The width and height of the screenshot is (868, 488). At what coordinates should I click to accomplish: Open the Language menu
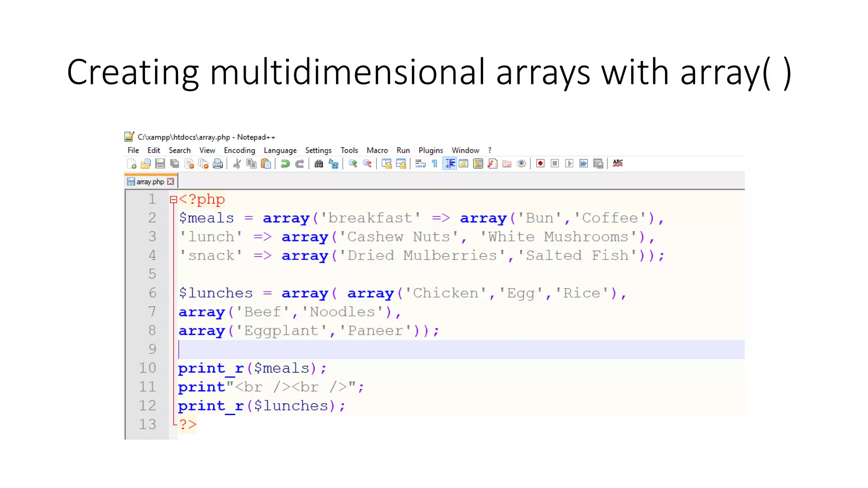tap(280, 150)
